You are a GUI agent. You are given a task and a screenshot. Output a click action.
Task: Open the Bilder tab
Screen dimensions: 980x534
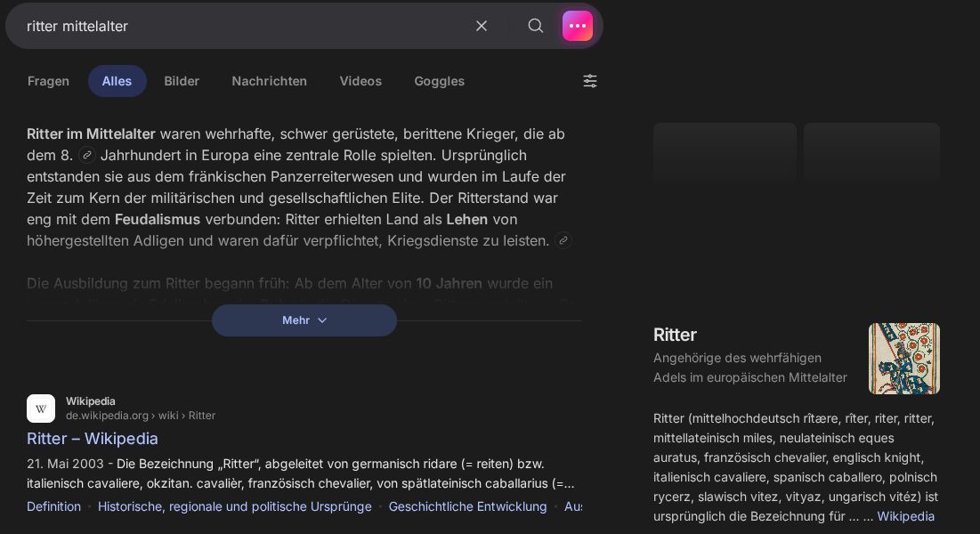182,81
